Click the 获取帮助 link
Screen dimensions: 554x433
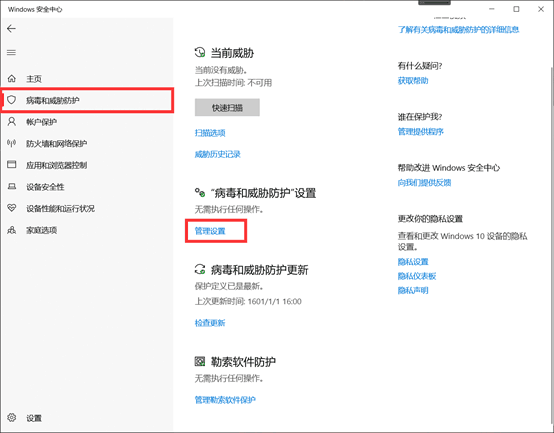pyautogui.click(x=413, y=81)
